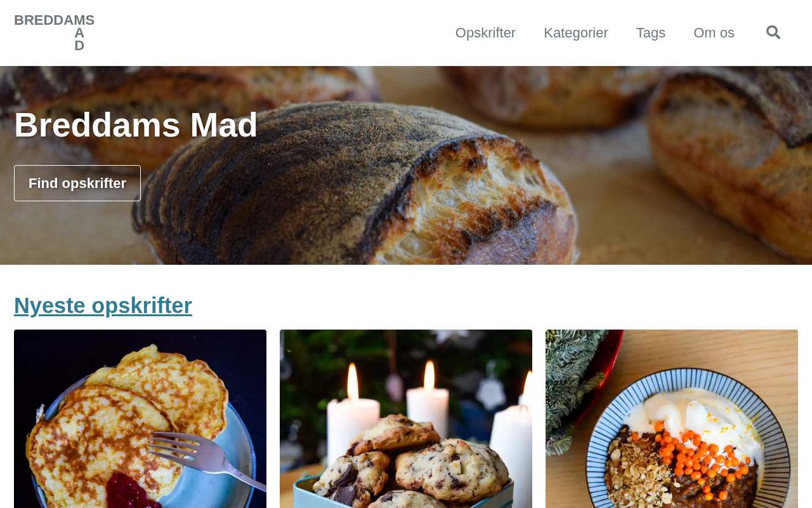Click the Find opskrifter button

tap(77, 183)
